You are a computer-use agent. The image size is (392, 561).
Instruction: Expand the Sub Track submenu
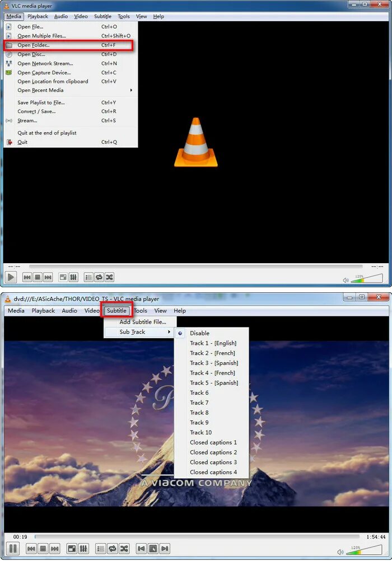click(139, 332)
